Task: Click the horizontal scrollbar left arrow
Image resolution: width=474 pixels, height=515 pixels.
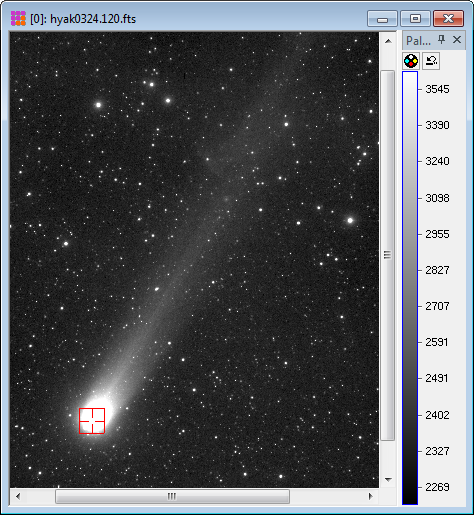Action: coord(18,496)
